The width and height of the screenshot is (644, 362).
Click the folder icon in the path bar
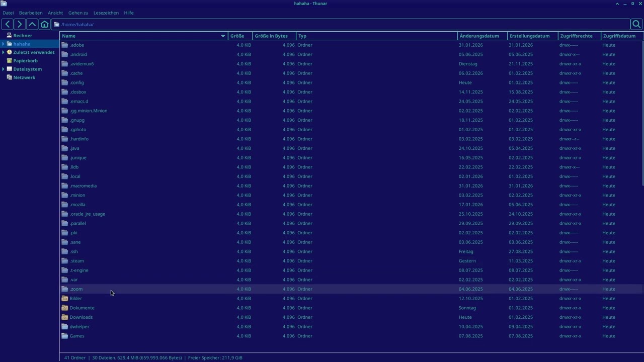57,24
